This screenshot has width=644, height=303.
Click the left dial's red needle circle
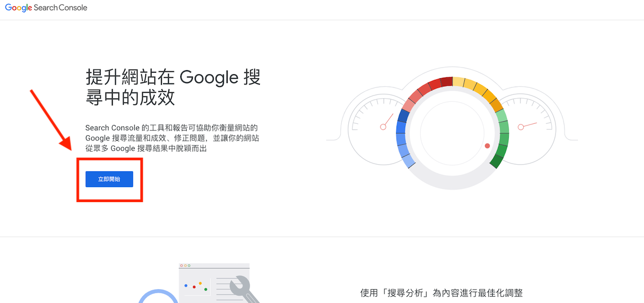point(383,127)
